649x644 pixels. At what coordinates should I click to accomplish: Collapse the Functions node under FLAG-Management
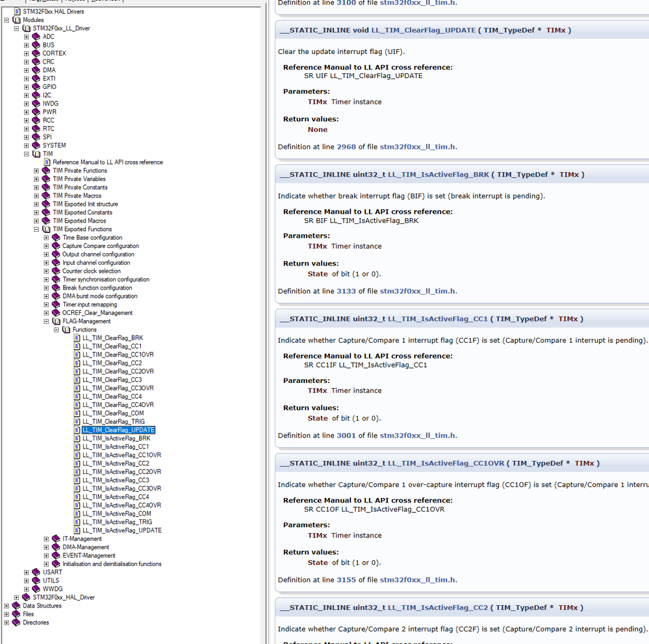tap(56, 330)
